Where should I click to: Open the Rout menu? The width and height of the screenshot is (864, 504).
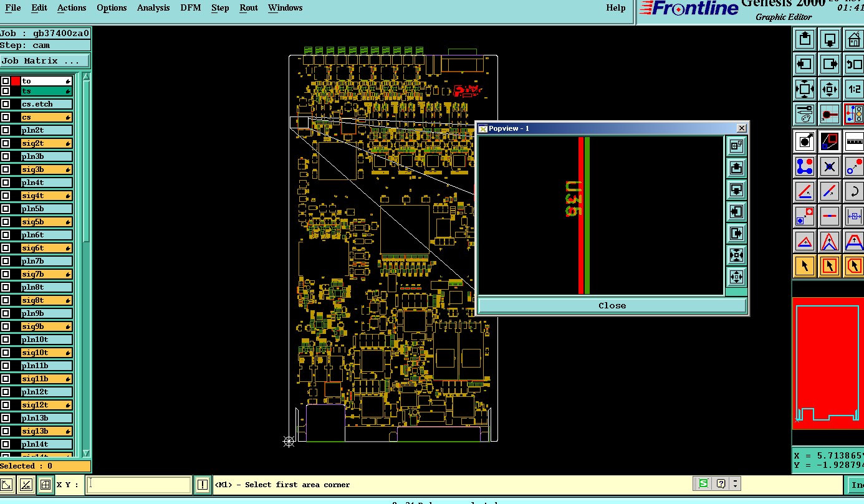click(249, 8)
